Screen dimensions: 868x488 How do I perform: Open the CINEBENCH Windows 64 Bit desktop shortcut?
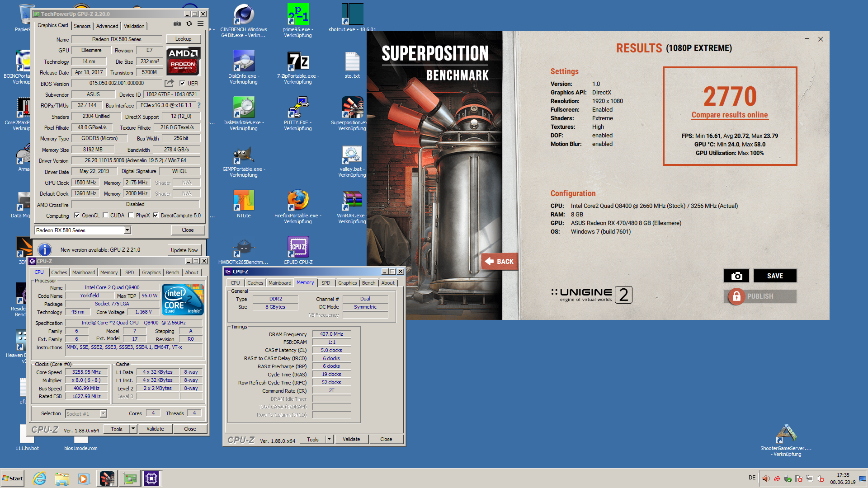[x=244, y=20]
